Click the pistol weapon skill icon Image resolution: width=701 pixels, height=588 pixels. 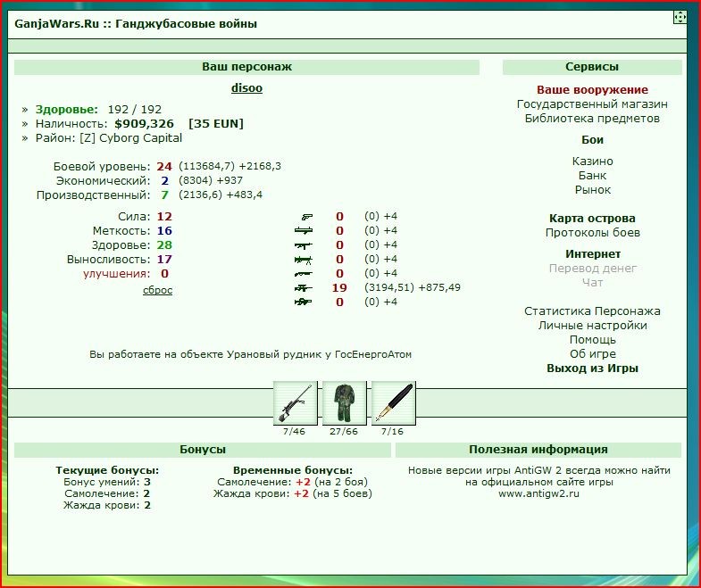pos(306,217)
